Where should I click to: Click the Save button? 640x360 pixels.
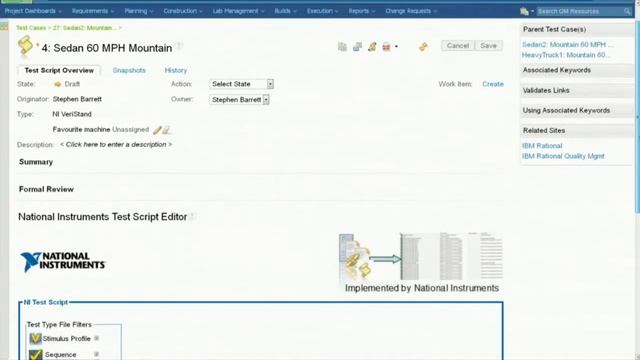click(x=488, y=46)
